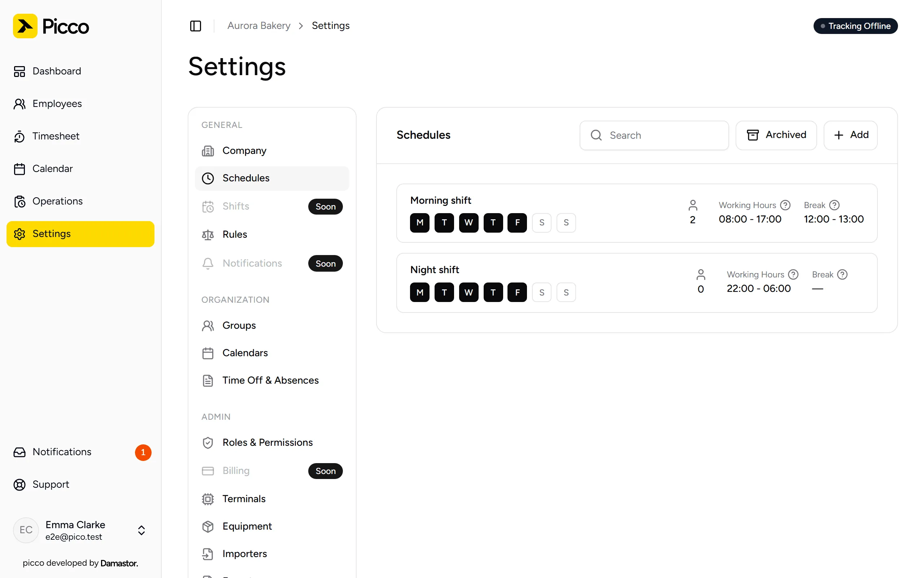
Task: Open Time Off & Absences settings
Action: [x=272, y=380]
